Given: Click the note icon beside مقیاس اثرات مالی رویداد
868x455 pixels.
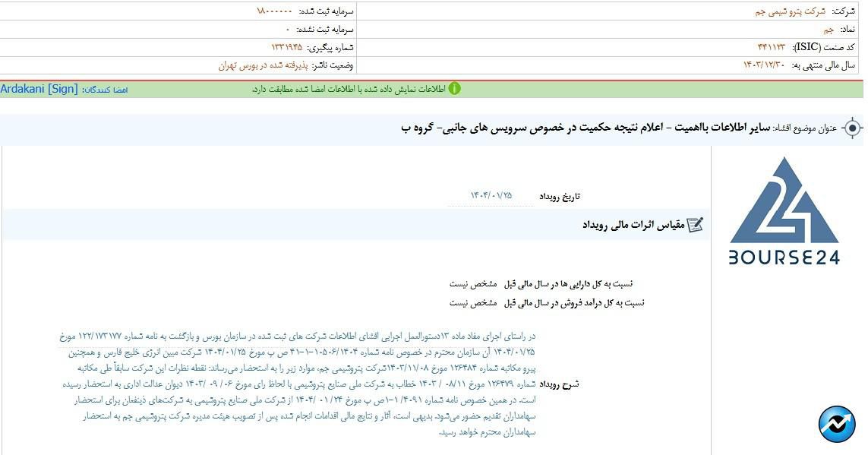Looking at the screenshot, I should point(695,225).
